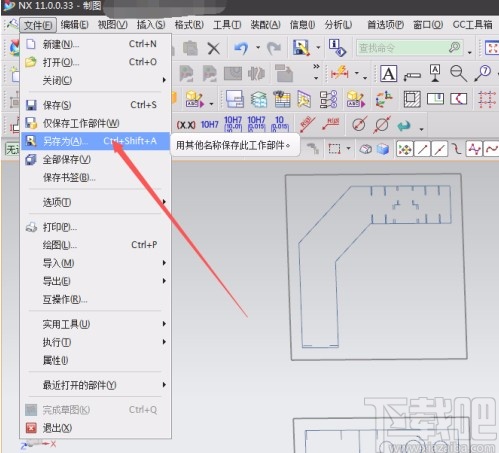
Task: Click the (X.X) decimal precision icon
Action: 186,125
